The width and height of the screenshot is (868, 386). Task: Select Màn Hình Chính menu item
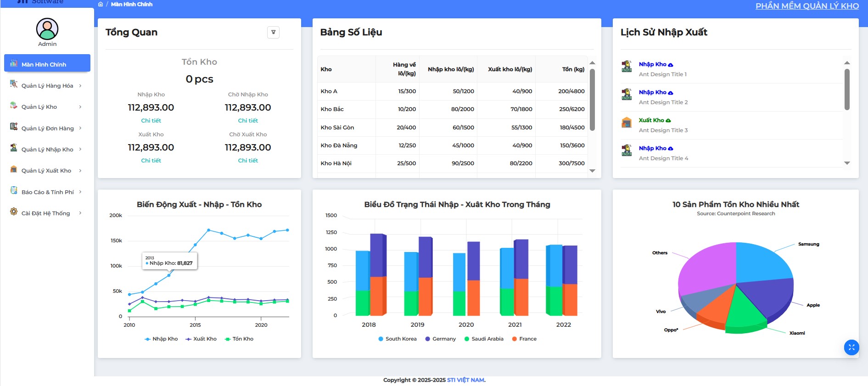coord(47,64)
